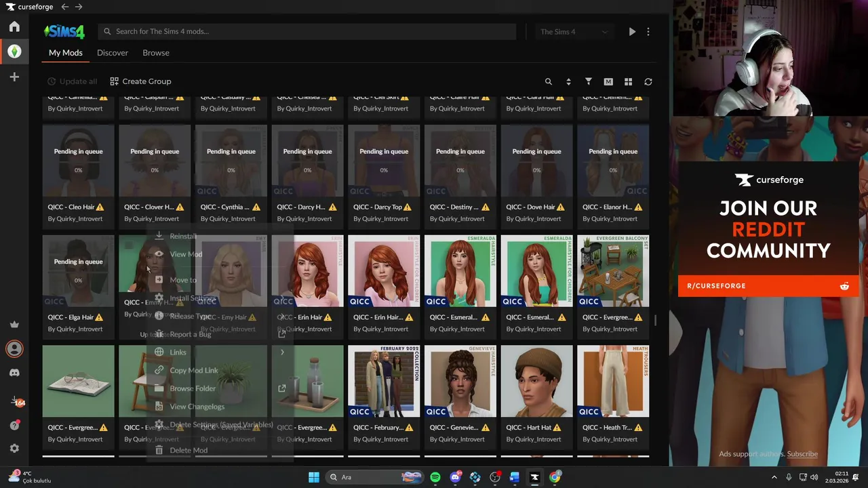Viewport: 868px width, 488px height.
Task: Click the Update all button
Action: coord(72,81)
